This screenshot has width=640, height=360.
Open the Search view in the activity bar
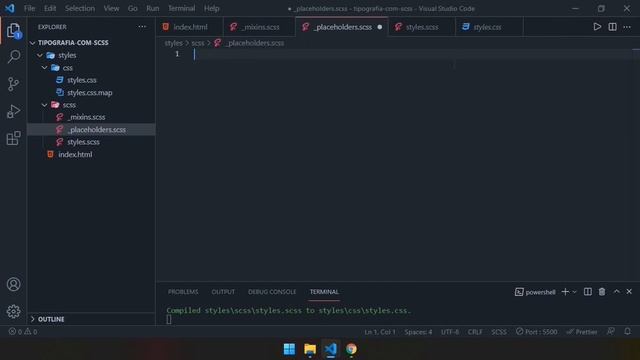pyautogui.click(x=13, y=56)
